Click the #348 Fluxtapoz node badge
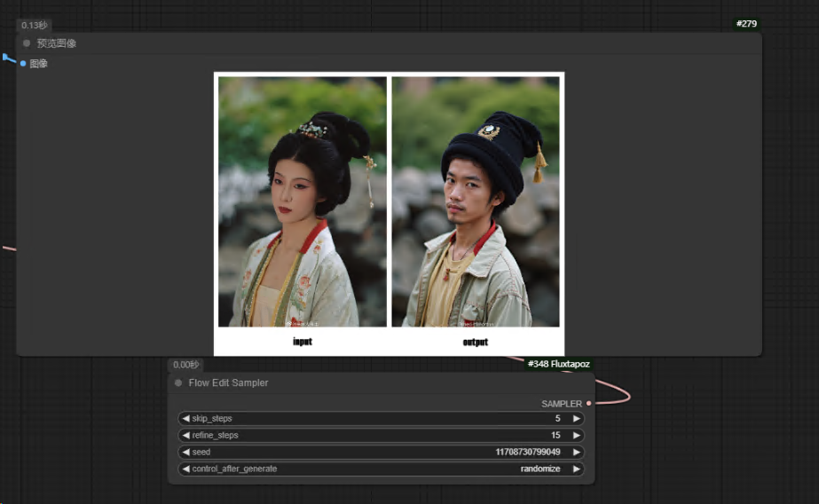 tap(558, 364)
